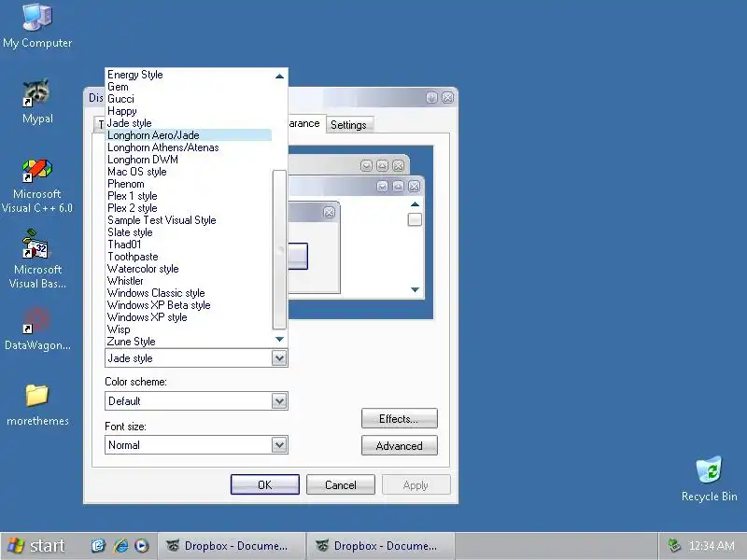
Task: Click the style list scrollbar thumb
Action: [x=279, y=249]
